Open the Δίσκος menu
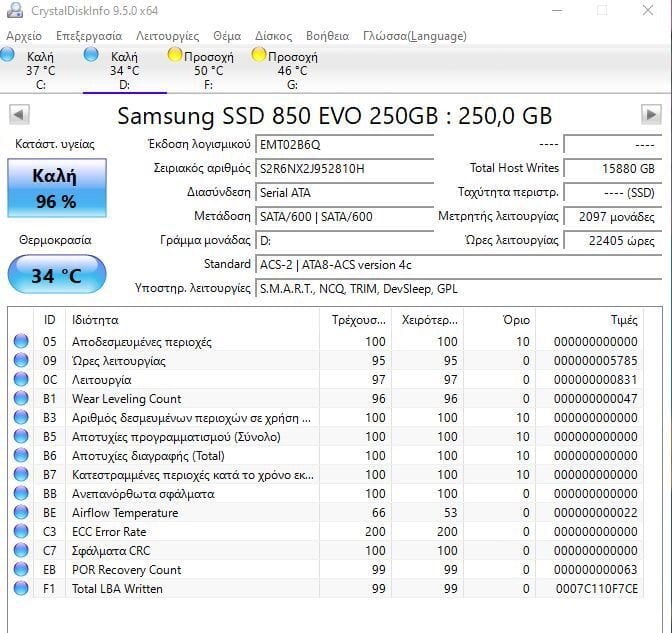672x633 pixels. pyautogui.click(x=273, y=36)
